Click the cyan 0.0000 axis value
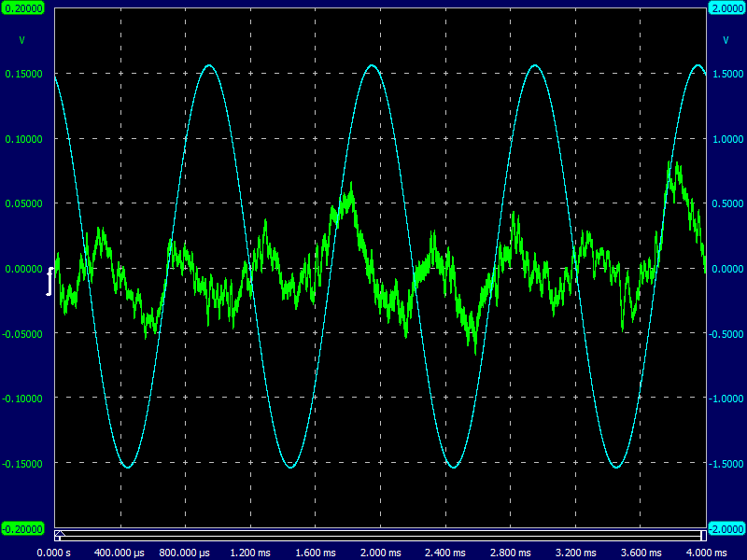Viewport: 747px width, 560px height. point(727,269)
